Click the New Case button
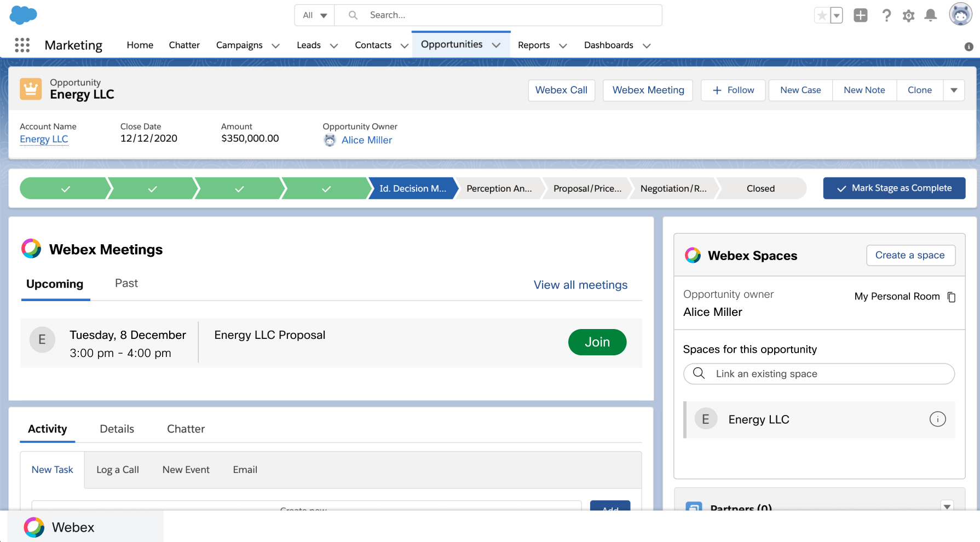The width and height of the screenshot is (980, 542). point(800,90)
